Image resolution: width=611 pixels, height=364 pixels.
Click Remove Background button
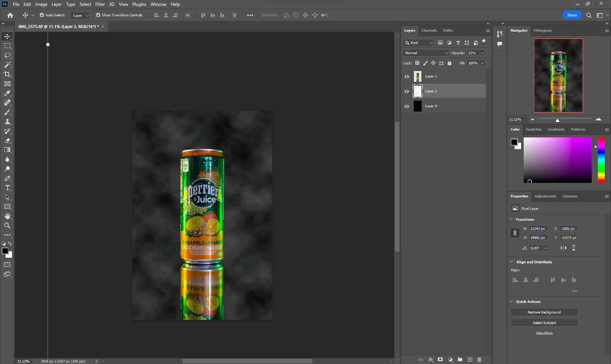544,312
